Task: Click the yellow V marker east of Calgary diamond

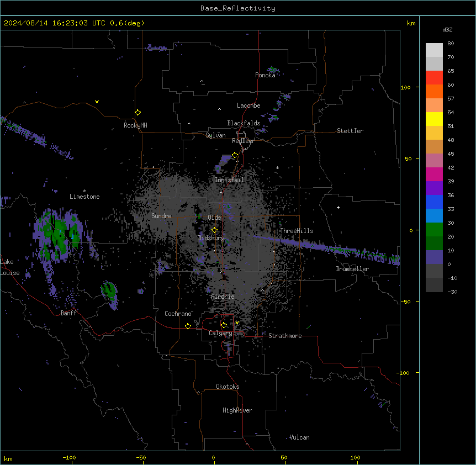Action: 237,323
